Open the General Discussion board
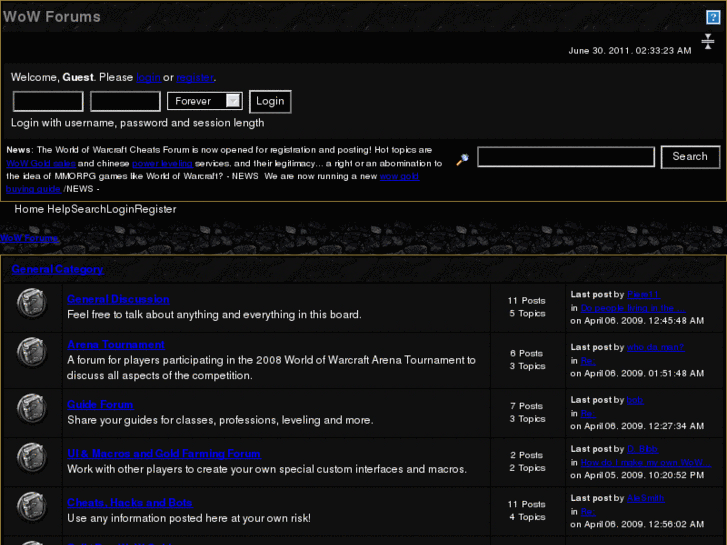 118,299
